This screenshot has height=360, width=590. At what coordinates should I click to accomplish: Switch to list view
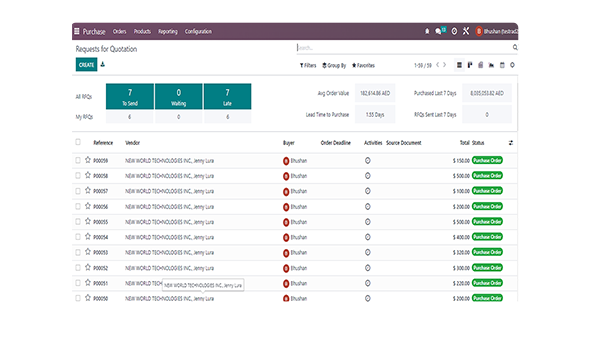tap(459, 65)
